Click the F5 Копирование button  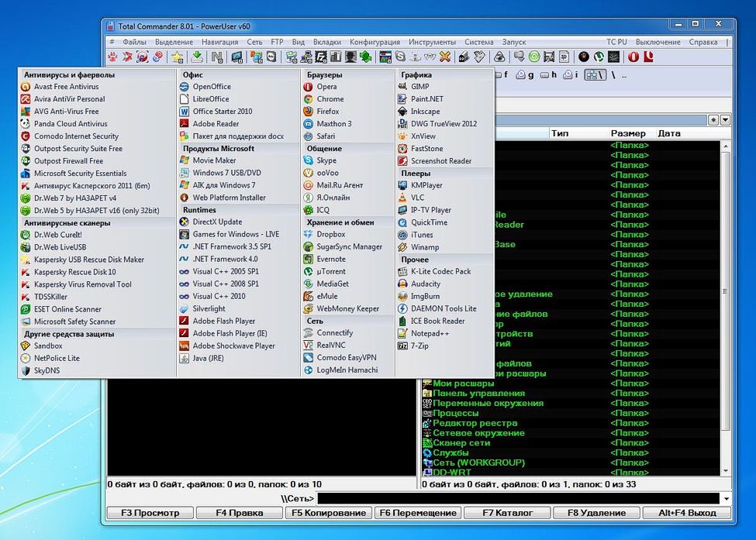[328, 513]
